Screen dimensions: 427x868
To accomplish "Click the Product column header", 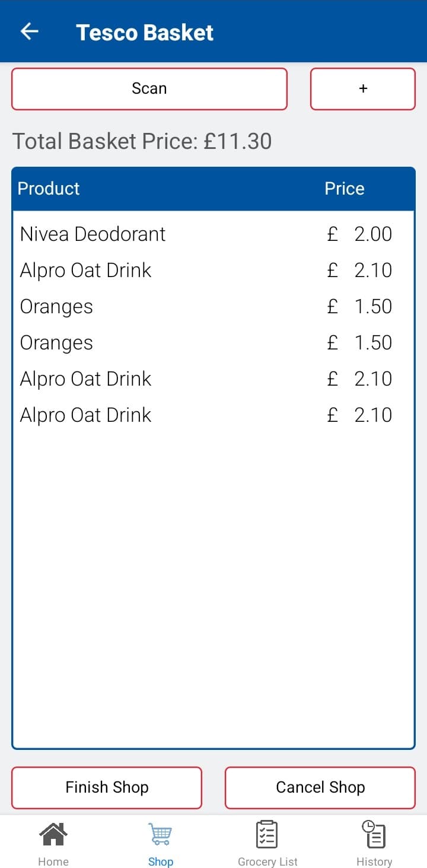I will click(x=49, y=189).
